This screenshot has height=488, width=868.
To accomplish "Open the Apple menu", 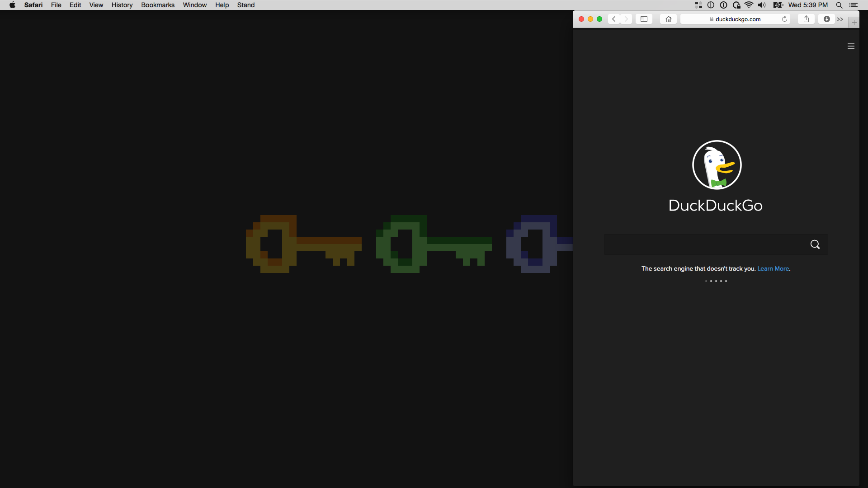I will point(12,5).
